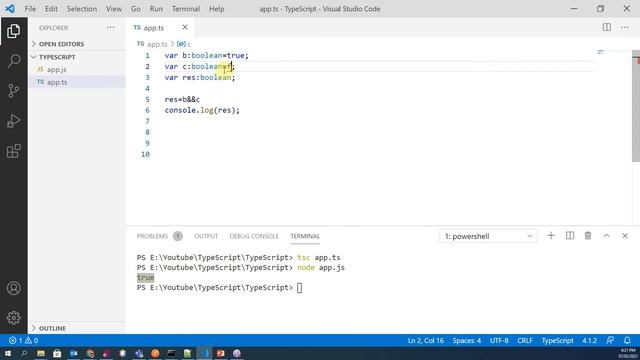This screenshot has width=640, height=360.
Task: Click UTF-8 encoding status item
Action: [499, 340]
